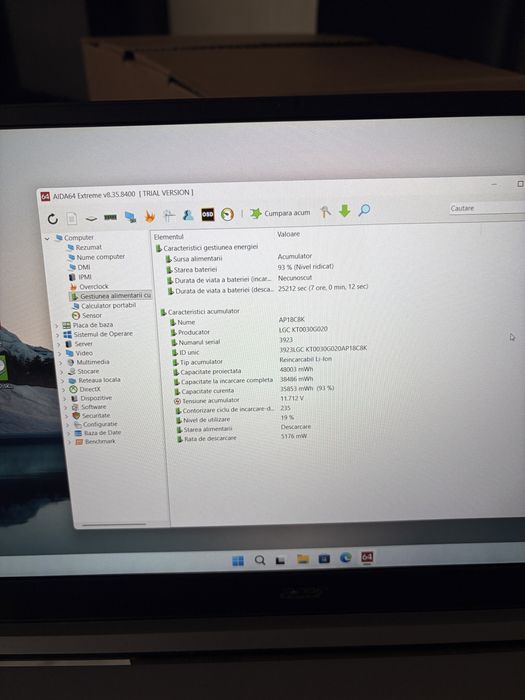The width and height of the screenshot is (525, 700).
Task: Select Configuratie in the tree
Action: (x=96, y=425)
